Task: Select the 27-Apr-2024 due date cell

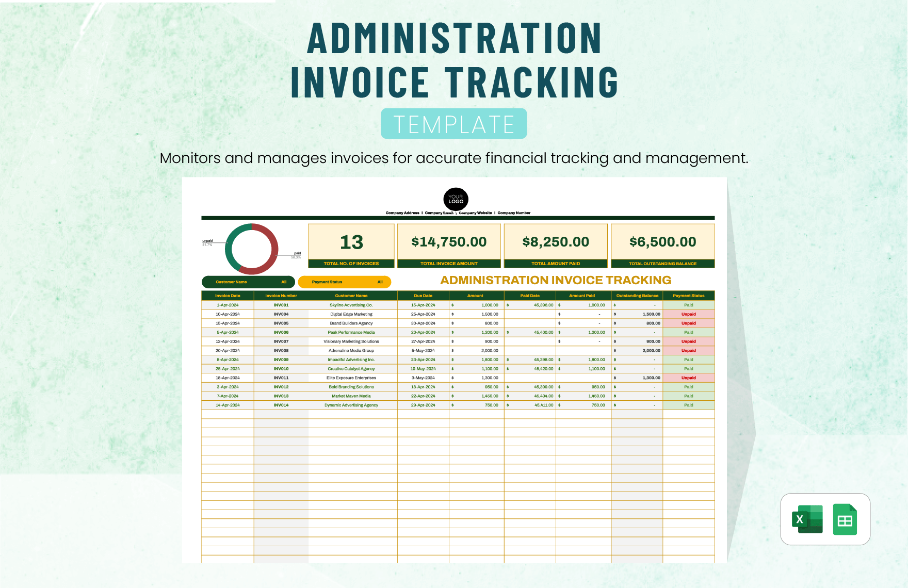Action: click(x=423, y=341)
